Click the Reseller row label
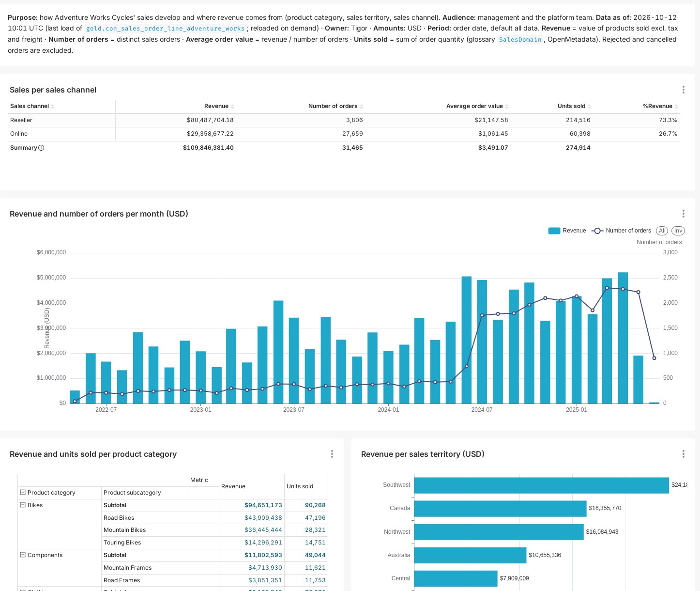The height and width of the screenshot is (591, 700). click(21, 120)
